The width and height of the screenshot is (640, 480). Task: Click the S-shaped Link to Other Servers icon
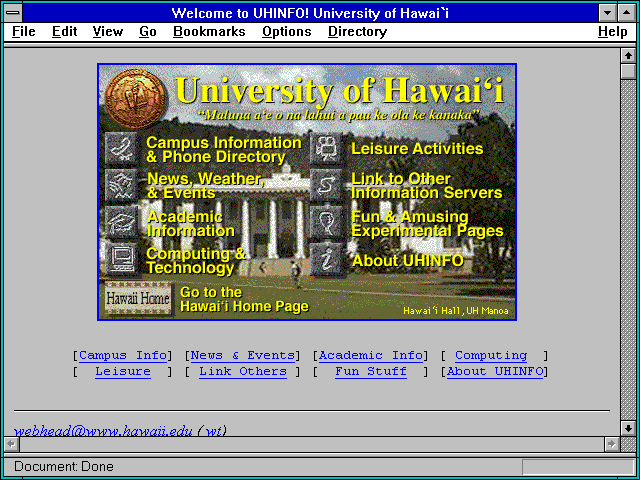pyautogui.click(x=326, y=186)
